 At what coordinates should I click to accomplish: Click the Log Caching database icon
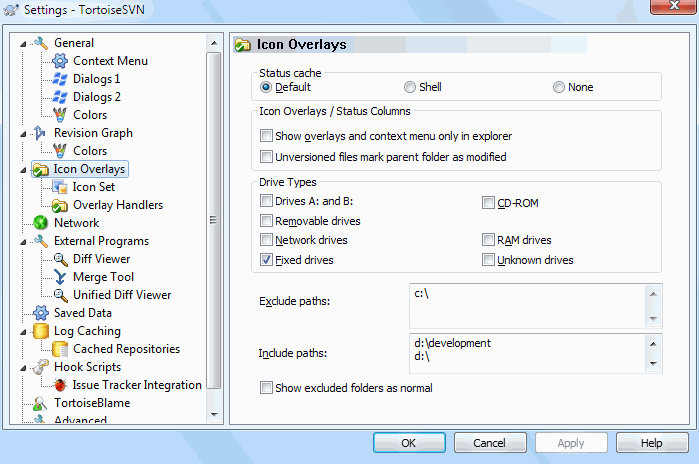41,331
